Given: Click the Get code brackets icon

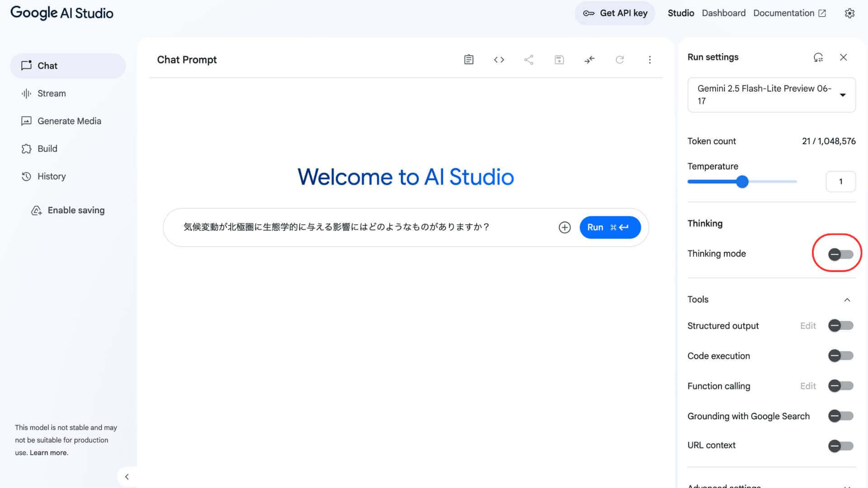Looking at the screenshot, I should point(499,60).
